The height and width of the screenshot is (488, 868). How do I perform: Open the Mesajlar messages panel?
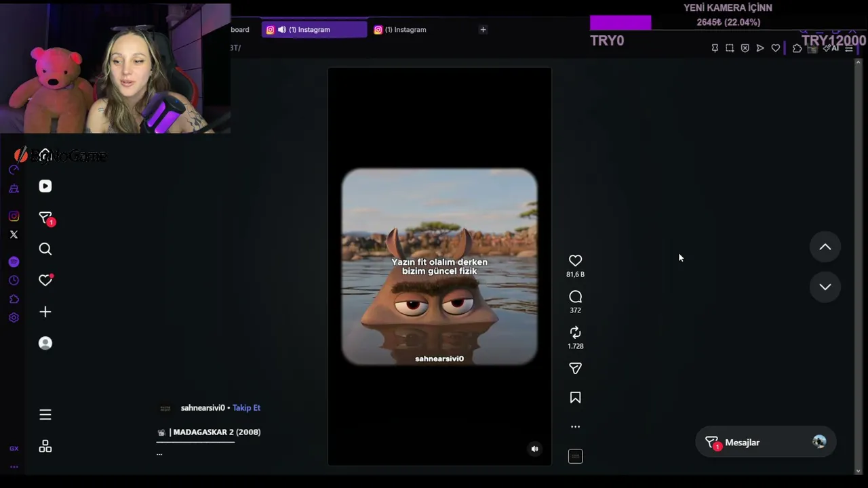[x=765, y=443]
